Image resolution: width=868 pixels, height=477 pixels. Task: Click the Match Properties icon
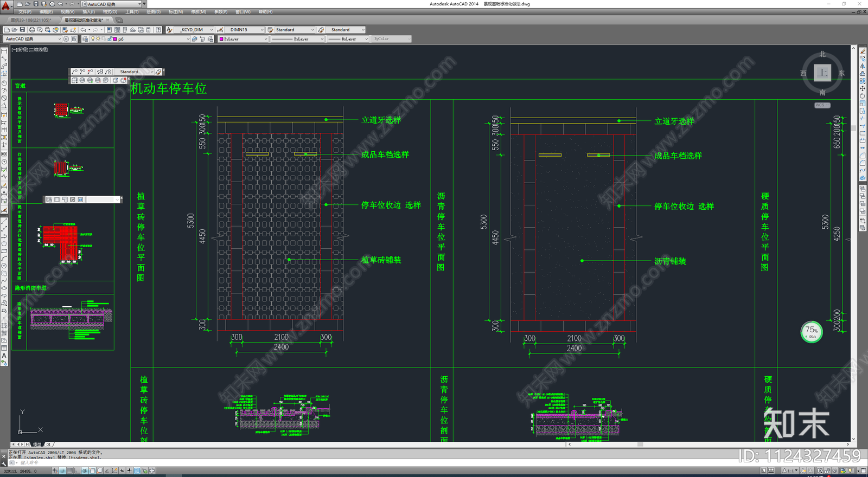(x=64, y=30)
